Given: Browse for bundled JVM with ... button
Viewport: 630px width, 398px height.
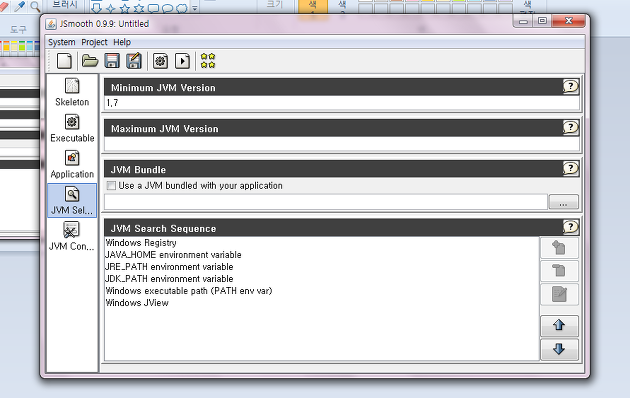Looking at the screenshot, I should click(x=563, y=202).
